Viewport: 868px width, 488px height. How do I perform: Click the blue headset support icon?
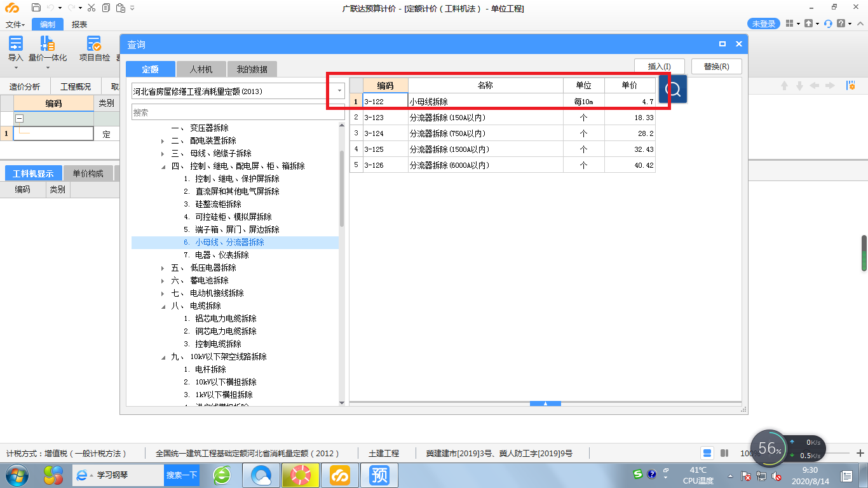[x=828, y=24]
